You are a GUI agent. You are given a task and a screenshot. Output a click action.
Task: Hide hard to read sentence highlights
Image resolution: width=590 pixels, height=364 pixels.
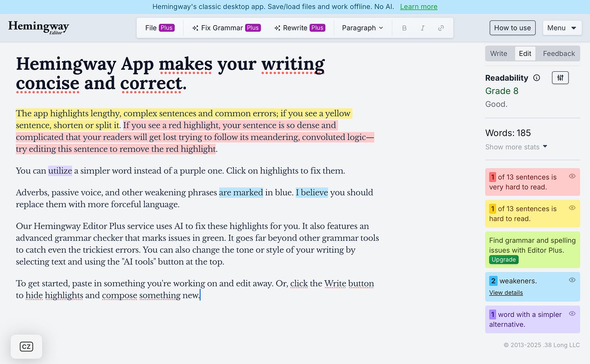(572, 208)
